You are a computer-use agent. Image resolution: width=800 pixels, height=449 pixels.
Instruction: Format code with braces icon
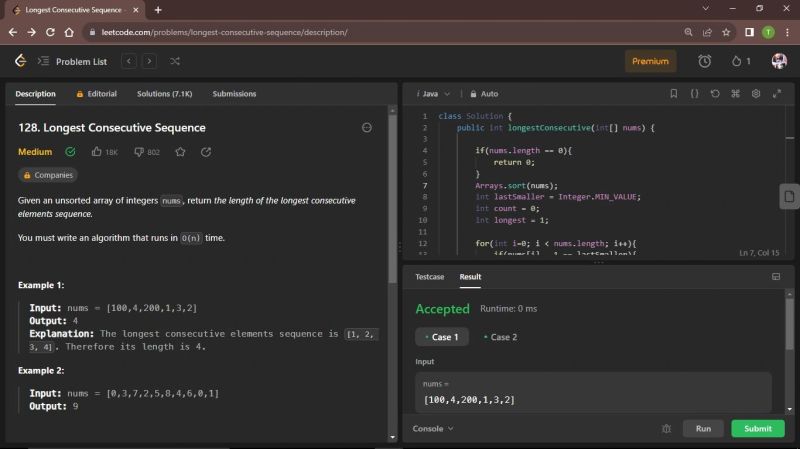(694, 93)
